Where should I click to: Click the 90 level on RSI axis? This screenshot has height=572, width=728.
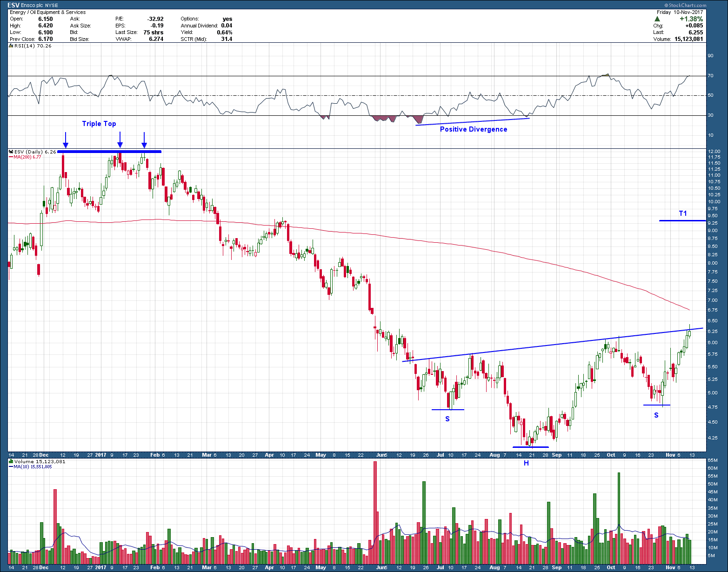click(x=710, y=56)
